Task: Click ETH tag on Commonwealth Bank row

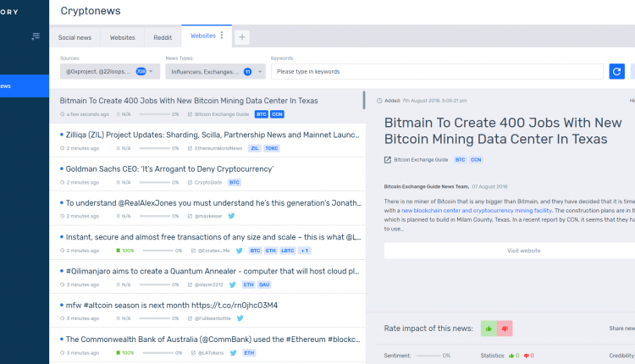Action: (249, 353)
